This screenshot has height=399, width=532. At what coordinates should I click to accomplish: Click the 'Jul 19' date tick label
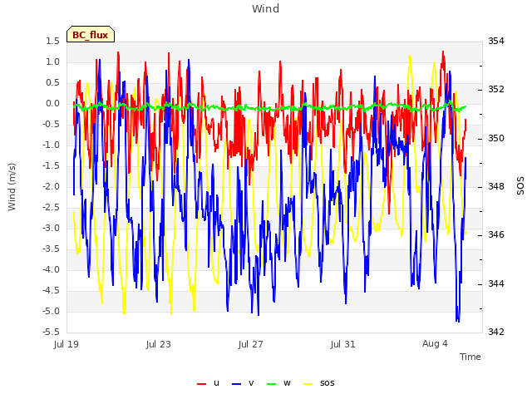click(x=66, y=344)
